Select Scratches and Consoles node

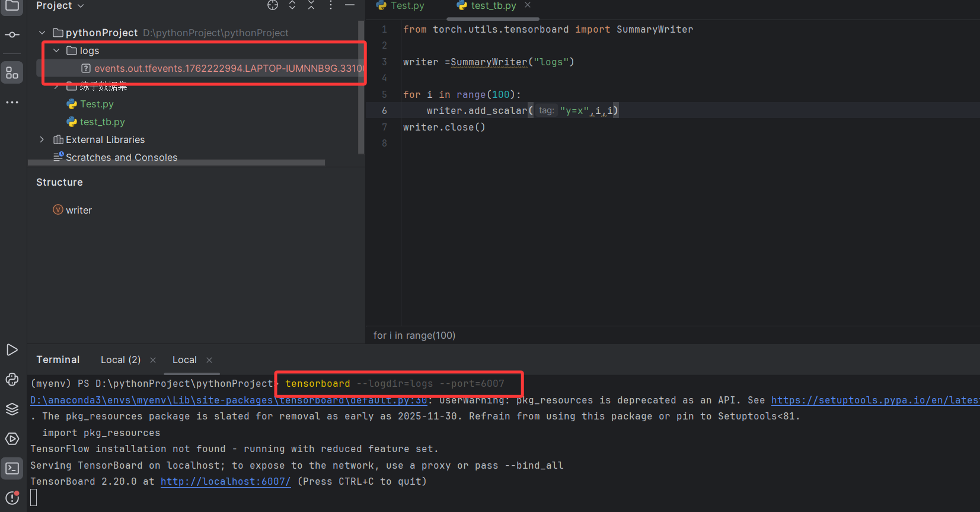(116, 157)
